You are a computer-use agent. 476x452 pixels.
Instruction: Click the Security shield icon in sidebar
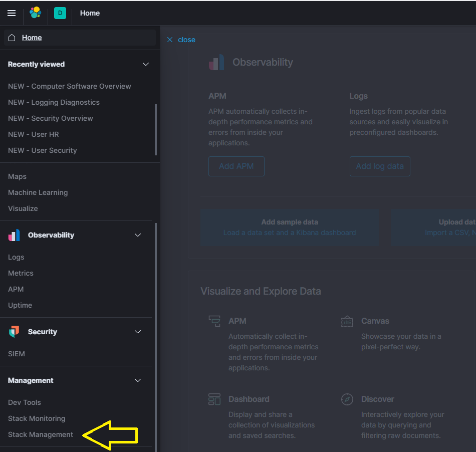tap(14, 332)
